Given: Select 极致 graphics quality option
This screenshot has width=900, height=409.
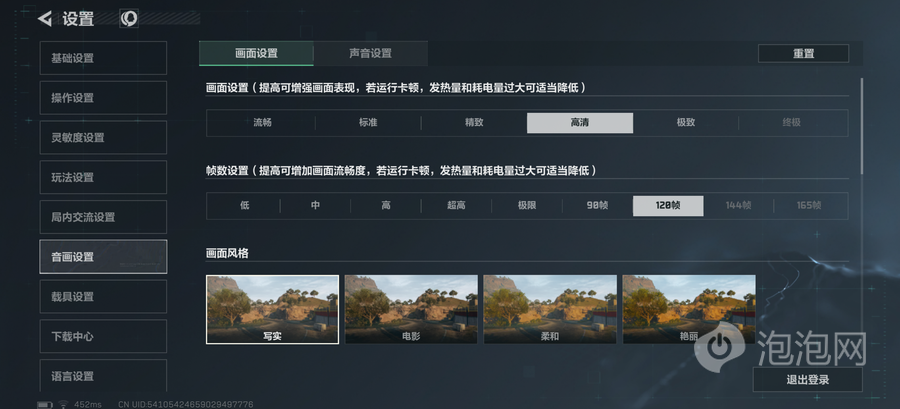Looking at the screenshot, I should point(686,123).
